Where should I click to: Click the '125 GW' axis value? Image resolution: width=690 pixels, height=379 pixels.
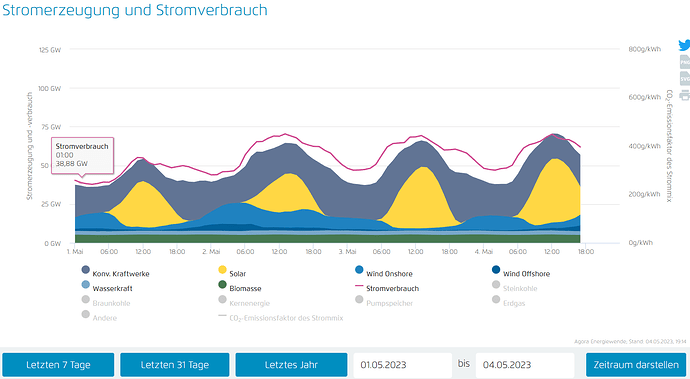[50, 50]
